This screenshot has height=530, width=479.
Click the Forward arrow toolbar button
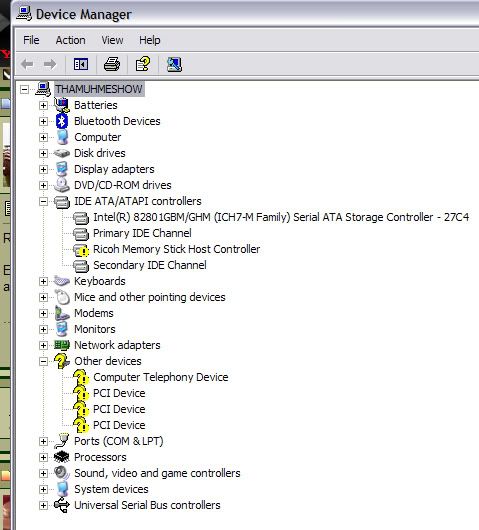click(x=50, y=64)
